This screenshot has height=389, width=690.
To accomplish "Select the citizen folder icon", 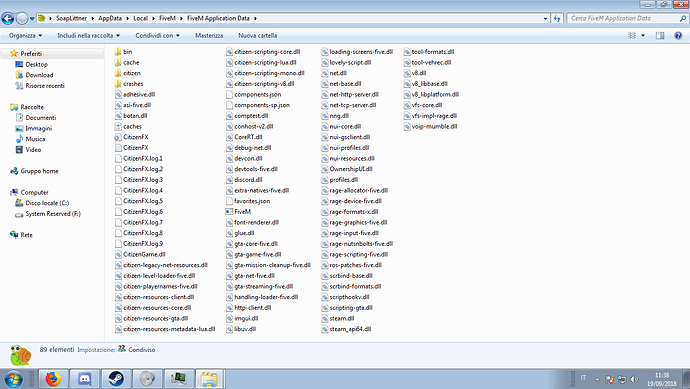I will tap(117, 73).
